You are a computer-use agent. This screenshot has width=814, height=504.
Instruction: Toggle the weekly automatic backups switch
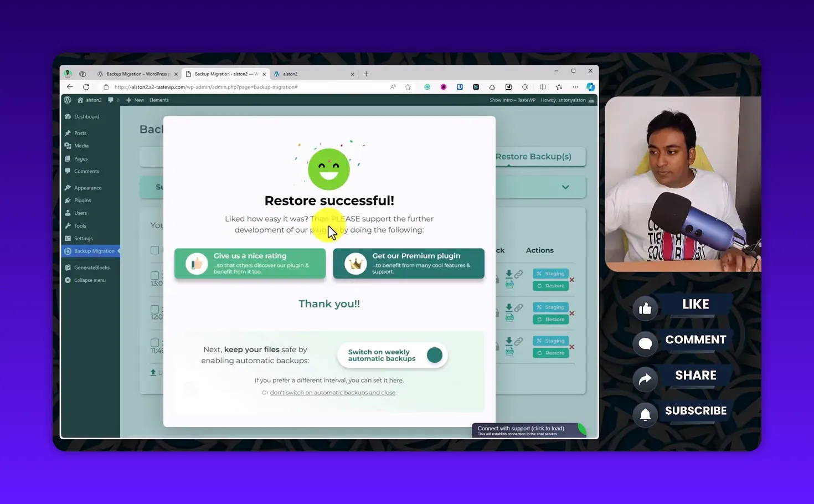pyautogui.click(x=435, y=355)
